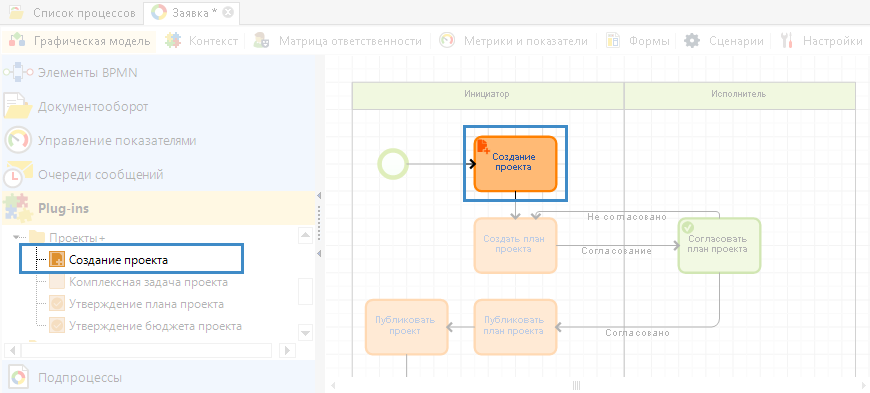Select the Согласовать план проекта task

click(x=719, y=245)
